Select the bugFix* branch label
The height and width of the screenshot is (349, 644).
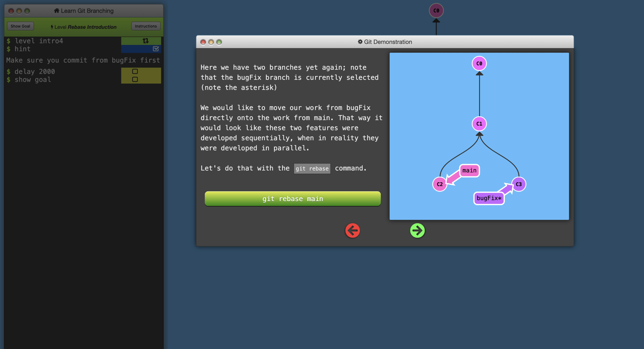tap(489, 198)
